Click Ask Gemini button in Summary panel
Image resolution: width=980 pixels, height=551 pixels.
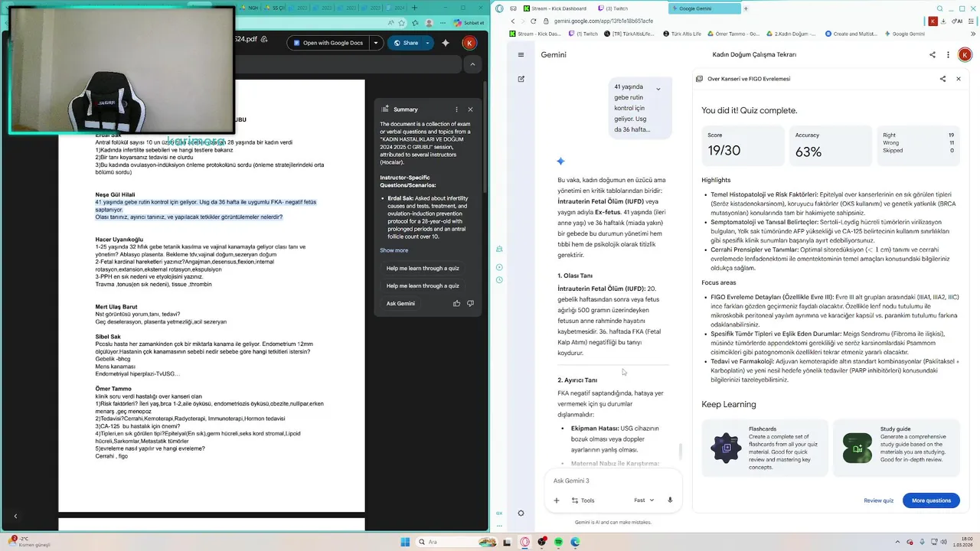click(400, 304)
